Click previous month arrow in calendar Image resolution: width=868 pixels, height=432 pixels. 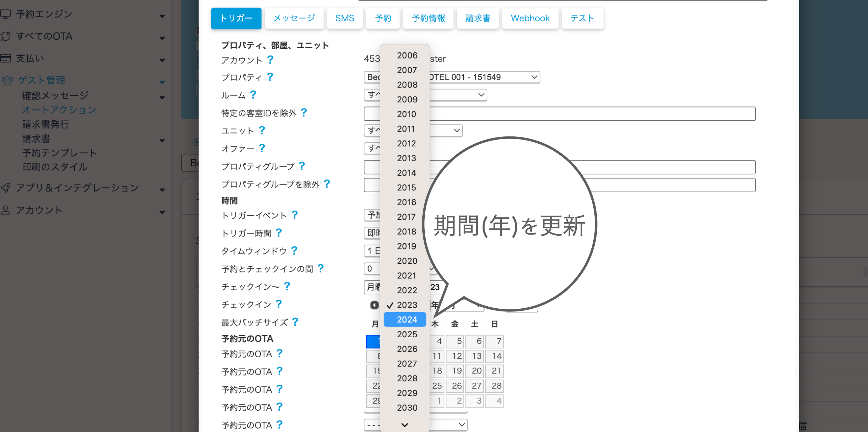pos(374,305)
